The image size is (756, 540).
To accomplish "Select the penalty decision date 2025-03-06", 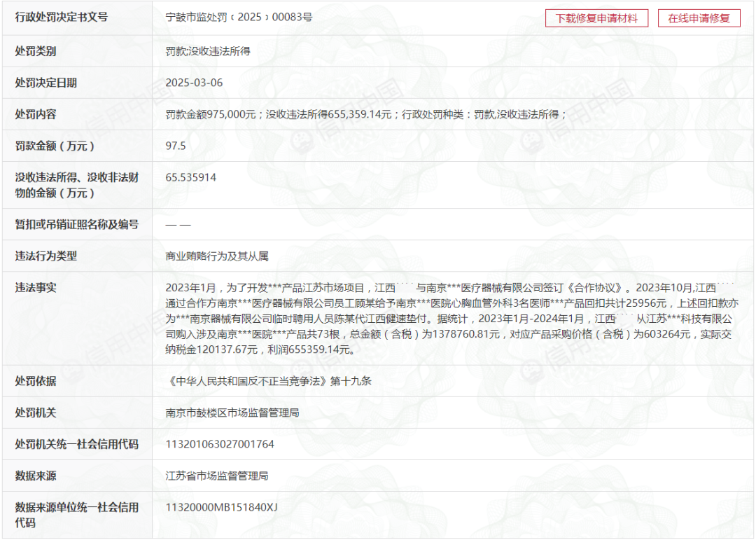I will coord(189,82).
